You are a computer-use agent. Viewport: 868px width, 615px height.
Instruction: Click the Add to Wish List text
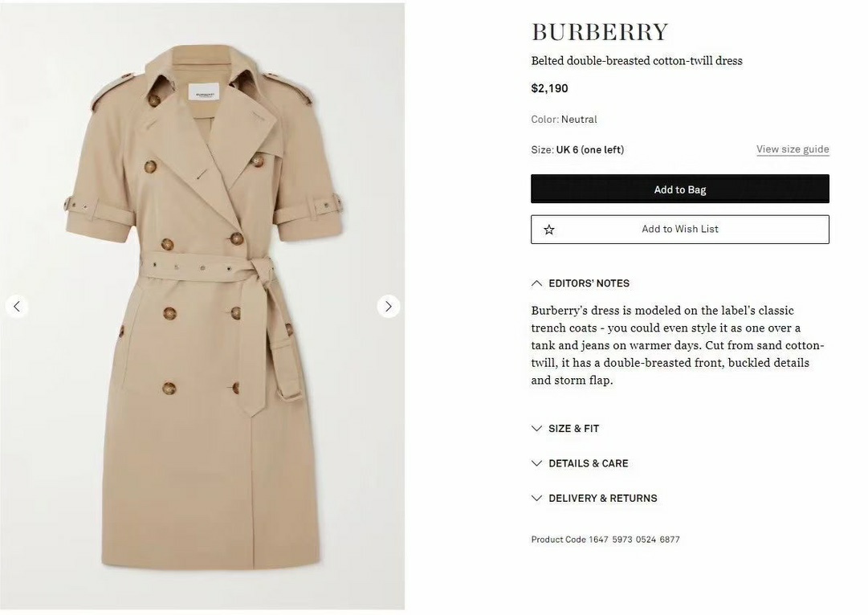coord(680,229)
